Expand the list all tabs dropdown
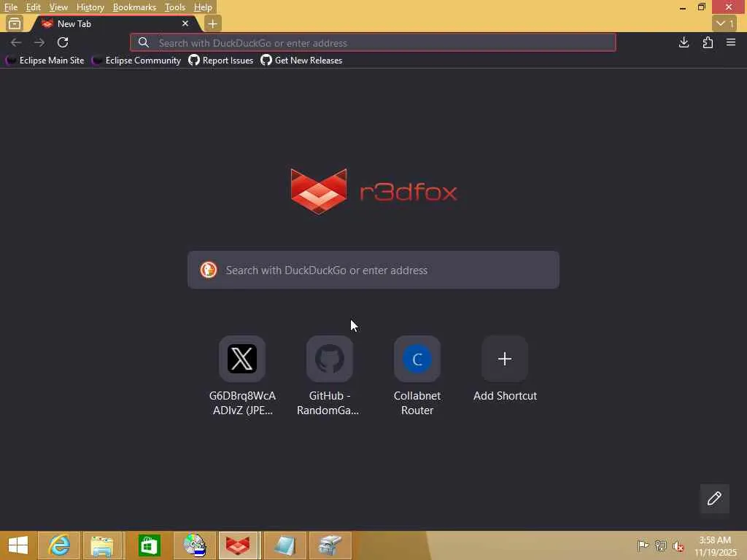This screenshot has height=560, width=747. pos(725,23)
